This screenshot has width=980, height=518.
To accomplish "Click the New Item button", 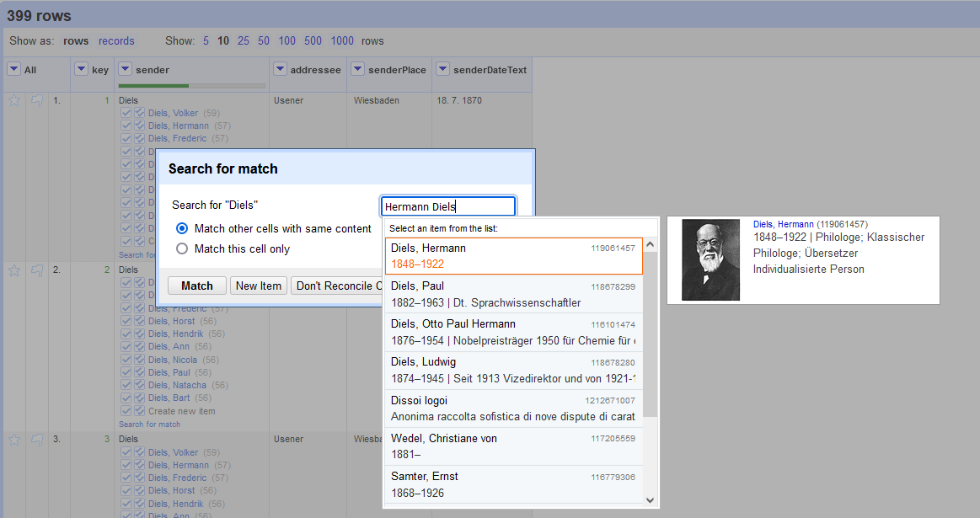I will pos(259,286).
